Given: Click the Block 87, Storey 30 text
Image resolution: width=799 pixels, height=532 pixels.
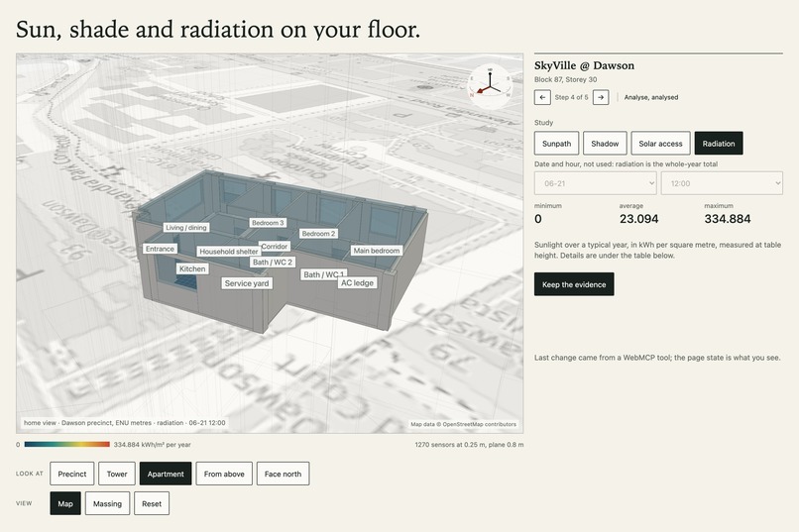Looking at the screenshot, I should pos(566,79).
